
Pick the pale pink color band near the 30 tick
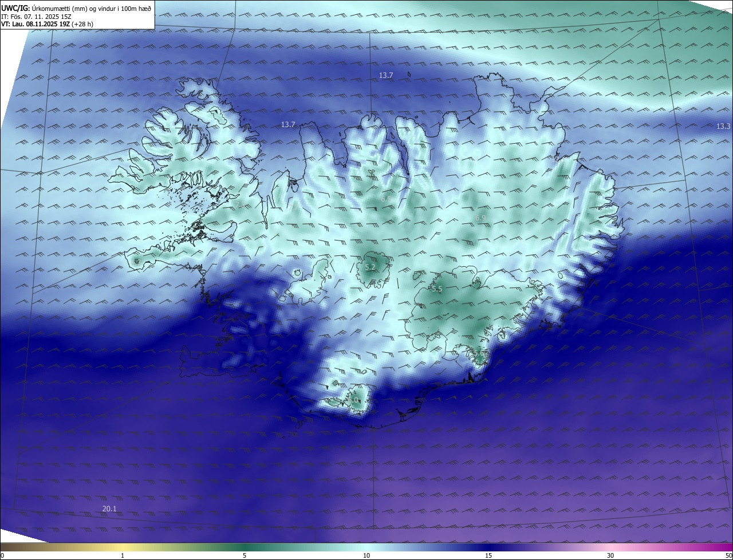tap(610, 547)
